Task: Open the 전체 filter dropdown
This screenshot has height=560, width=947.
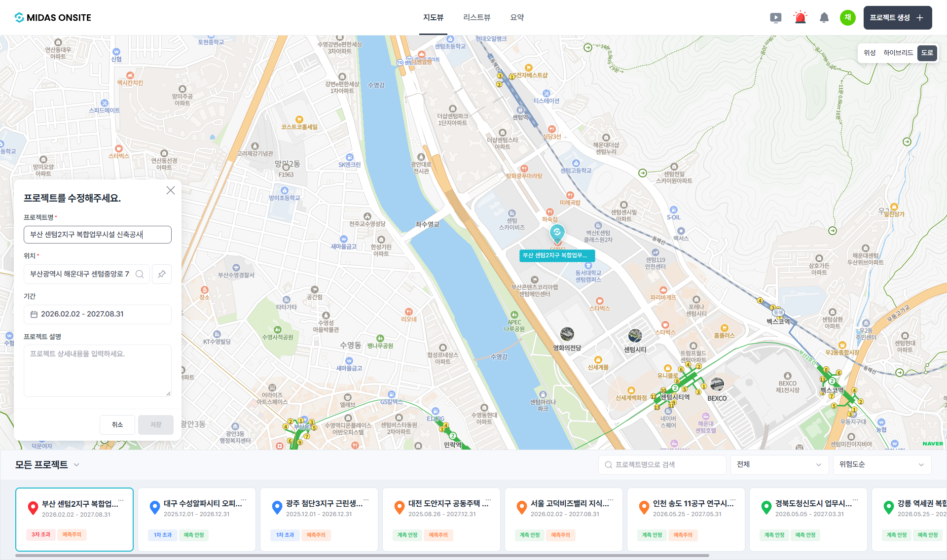Action: pos(779,464)
